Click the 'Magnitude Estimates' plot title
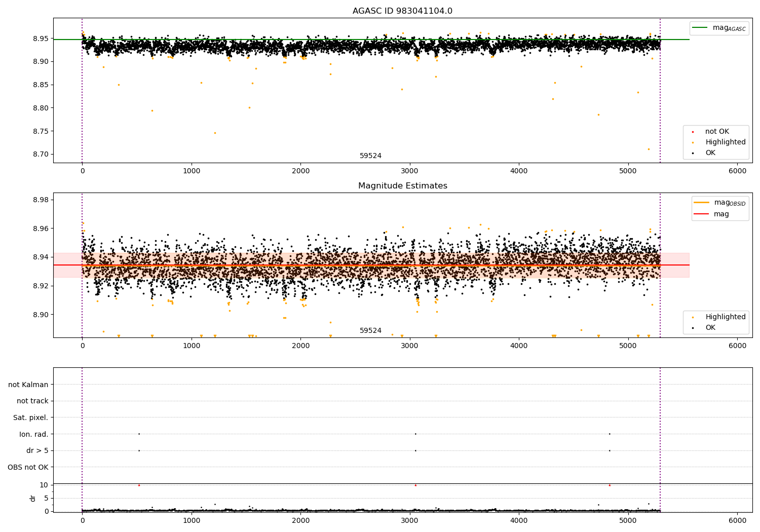 [403, 186]
